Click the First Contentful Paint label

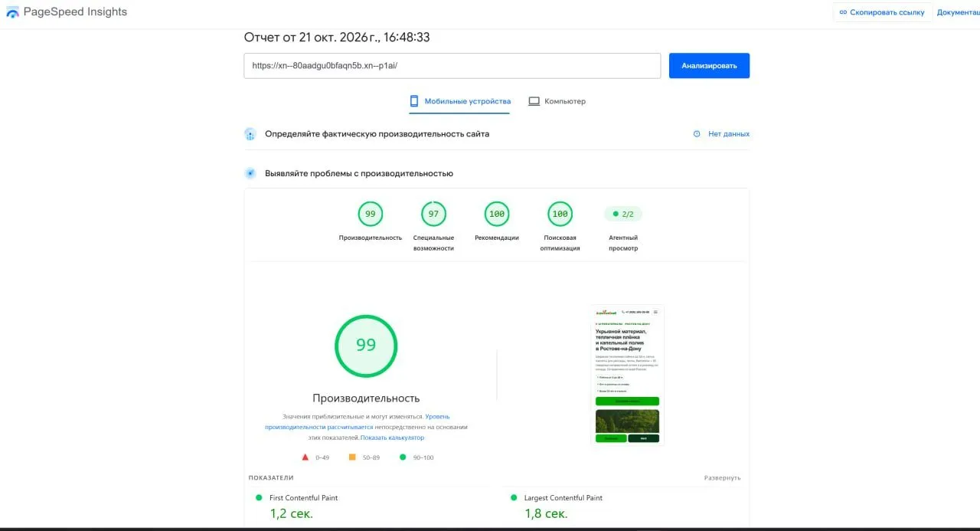click(303, 498)
